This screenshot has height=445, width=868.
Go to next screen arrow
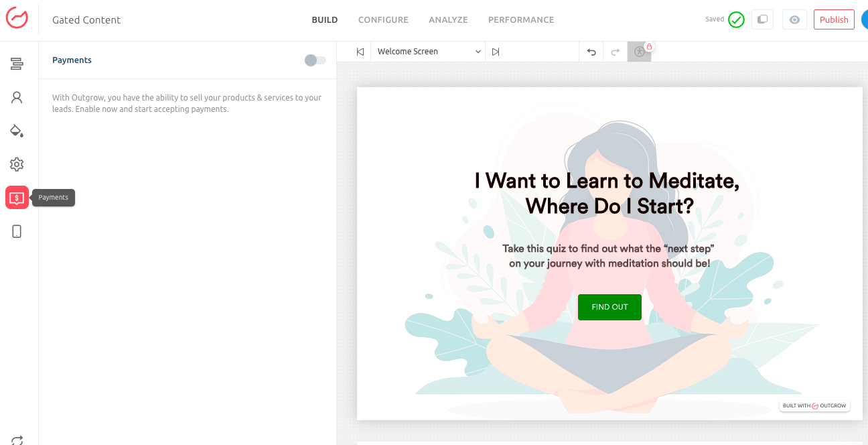click(496, 52)
